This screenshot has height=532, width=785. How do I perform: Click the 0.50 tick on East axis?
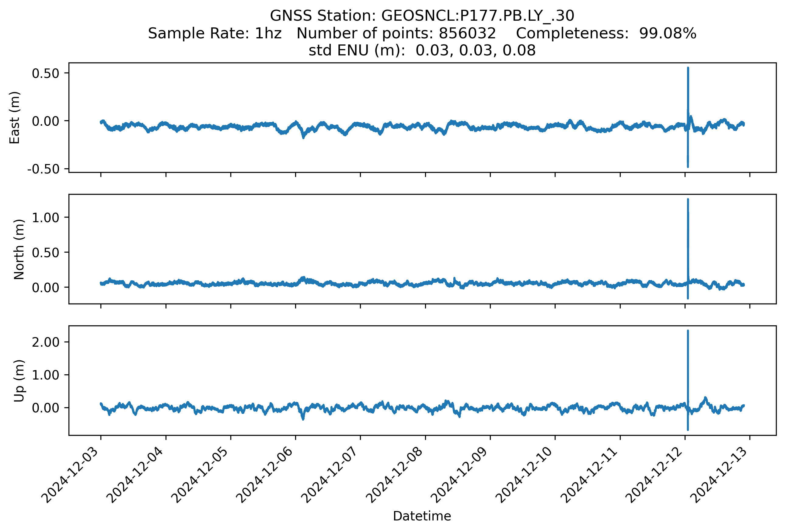coord(46,73)
